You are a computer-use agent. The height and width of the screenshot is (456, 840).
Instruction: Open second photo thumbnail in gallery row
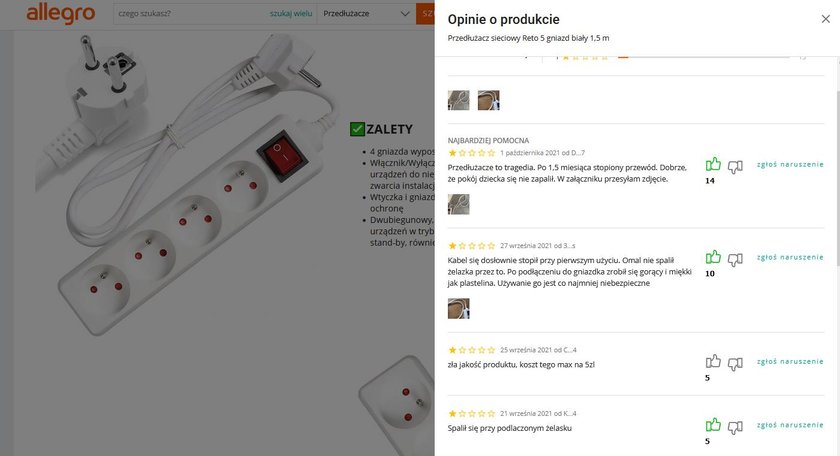(x=489, y=100)
